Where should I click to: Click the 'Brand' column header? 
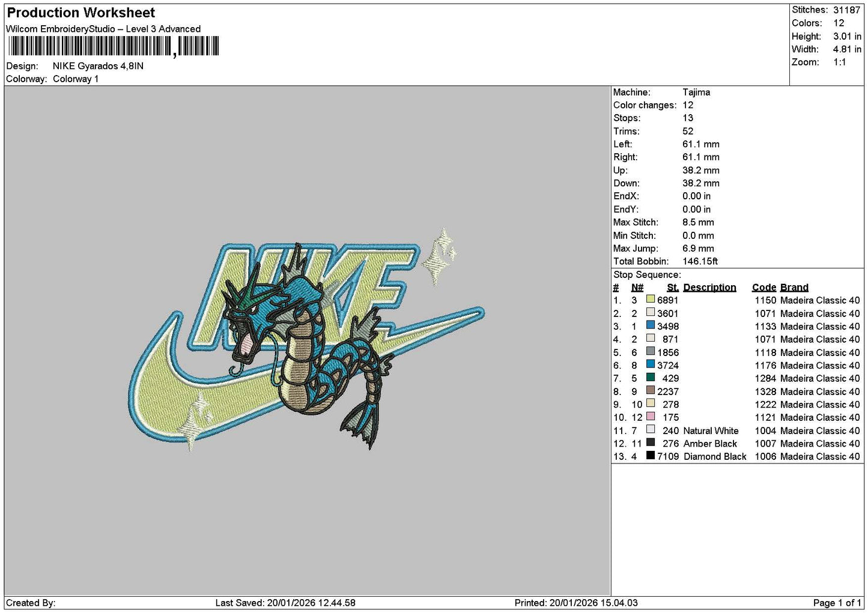(794, 288)
